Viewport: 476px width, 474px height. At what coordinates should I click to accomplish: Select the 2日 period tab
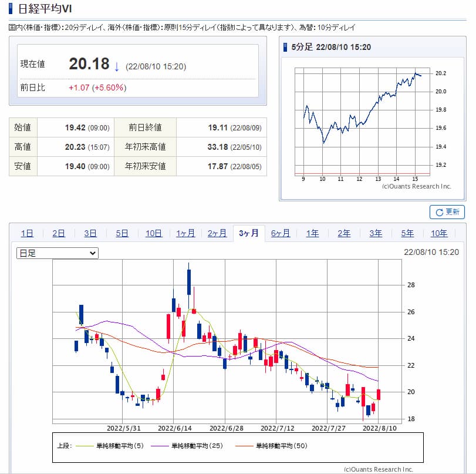coord(59,233)
